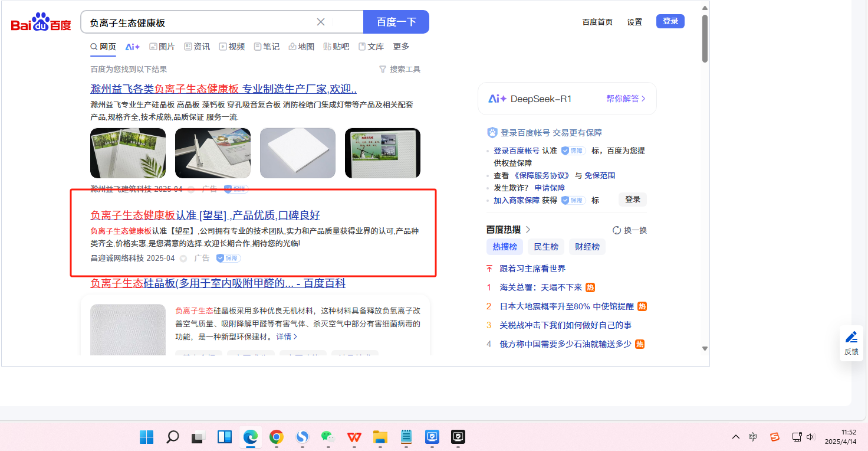The image size is (868, 451).
Task: Open the AI+ search tab
Action: (133, 47)
